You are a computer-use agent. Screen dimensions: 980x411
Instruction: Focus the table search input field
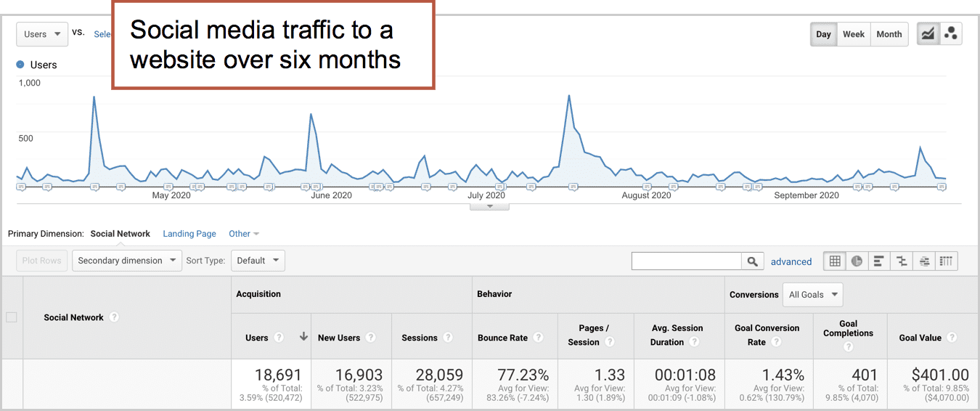point(687,261)
